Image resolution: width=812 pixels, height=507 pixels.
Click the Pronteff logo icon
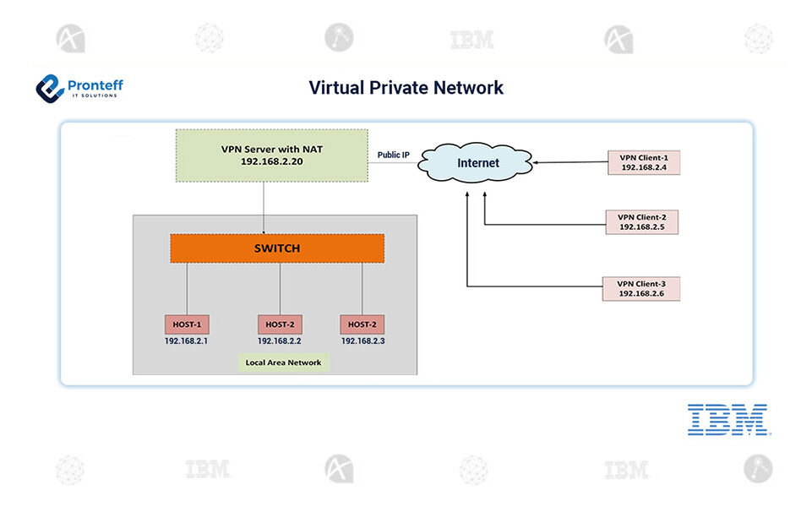point(50,88)
